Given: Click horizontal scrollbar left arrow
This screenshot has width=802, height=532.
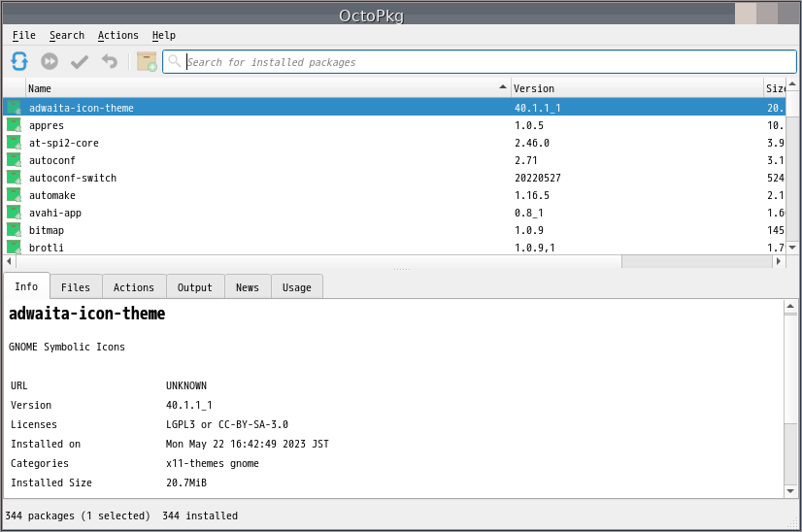Looking at the screenshot, I should (9, 261).
